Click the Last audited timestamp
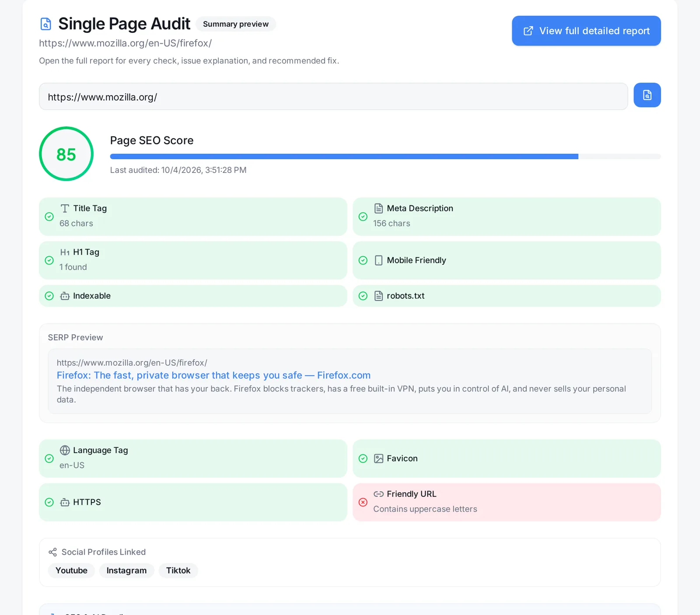 pos(178,170)
